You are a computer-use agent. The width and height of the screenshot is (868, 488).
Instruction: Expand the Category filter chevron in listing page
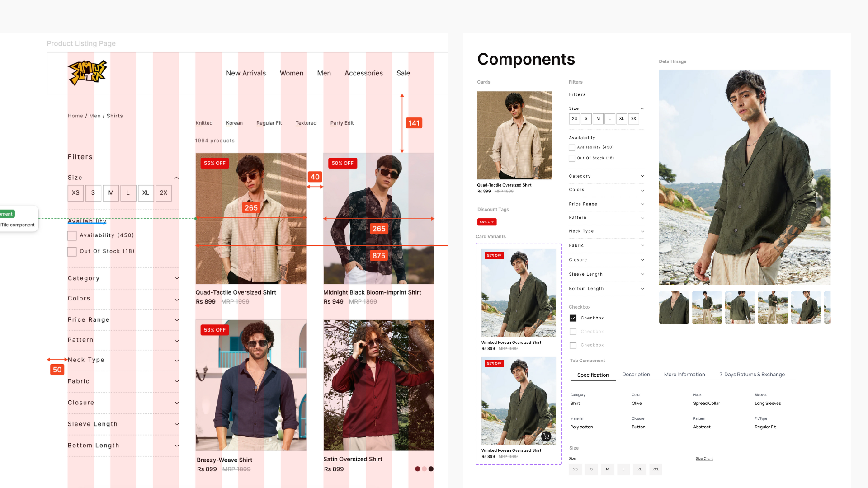click(177, 278)
